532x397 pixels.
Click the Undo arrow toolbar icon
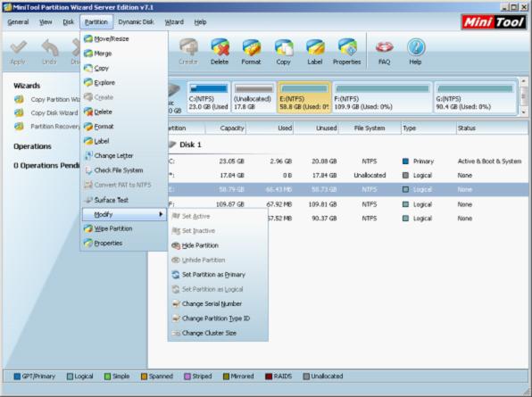point(49,52)
